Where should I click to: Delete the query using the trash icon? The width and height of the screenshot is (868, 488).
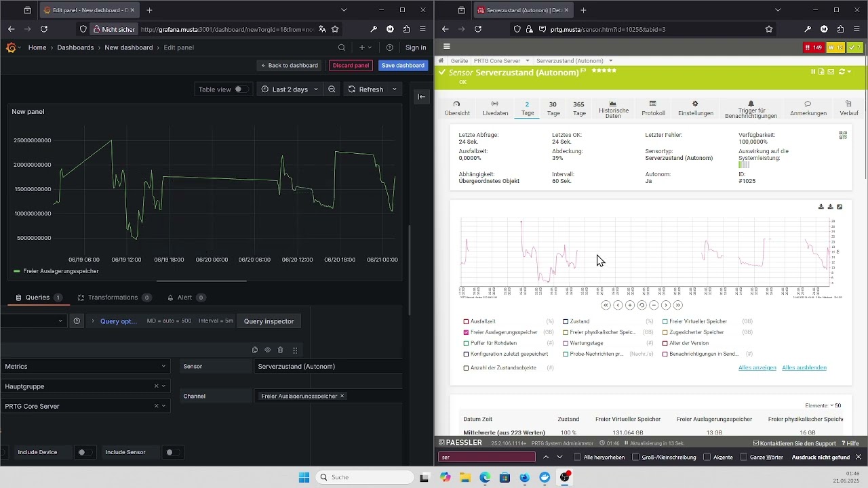coord(280,350)
